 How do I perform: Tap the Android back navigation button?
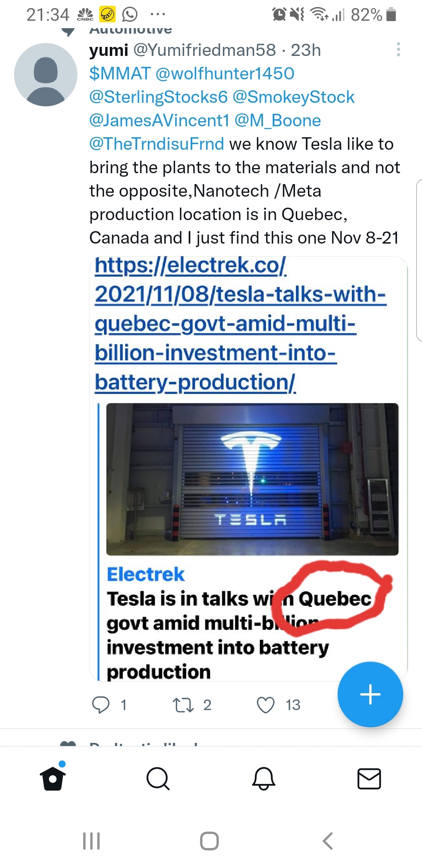pyautogui.click(x=327, y=841)
